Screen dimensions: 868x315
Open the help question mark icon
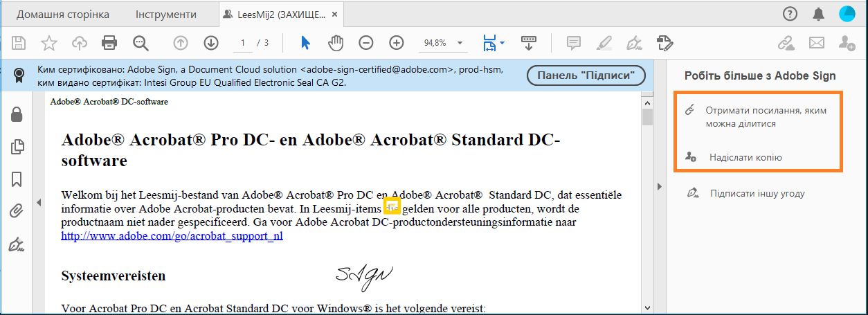pyautogui.click(x=790, y=14)
